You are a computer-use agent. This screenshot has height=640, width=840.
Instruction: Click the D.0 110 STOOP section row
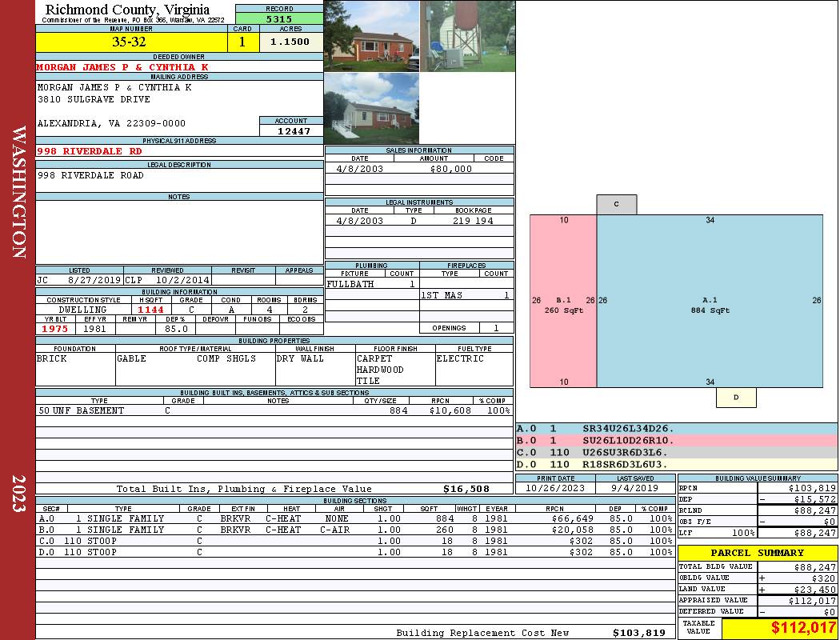click(355, 552)
